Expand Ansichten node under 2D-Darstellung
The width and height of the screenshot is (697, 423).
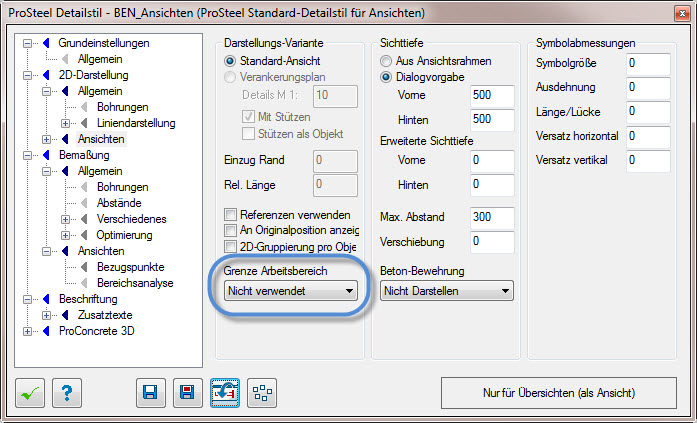[46, 139]
